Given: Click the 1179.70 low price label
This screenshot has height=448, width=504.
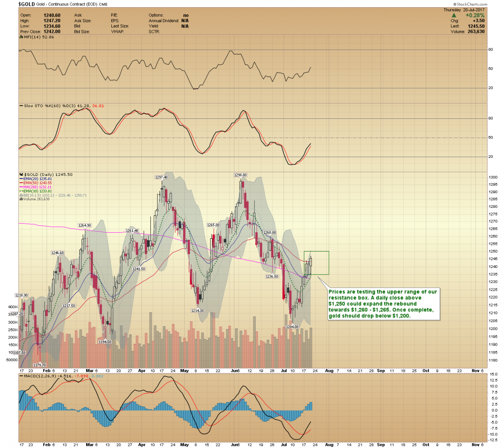Looking at the screenshot, I should tap(39, 365).
